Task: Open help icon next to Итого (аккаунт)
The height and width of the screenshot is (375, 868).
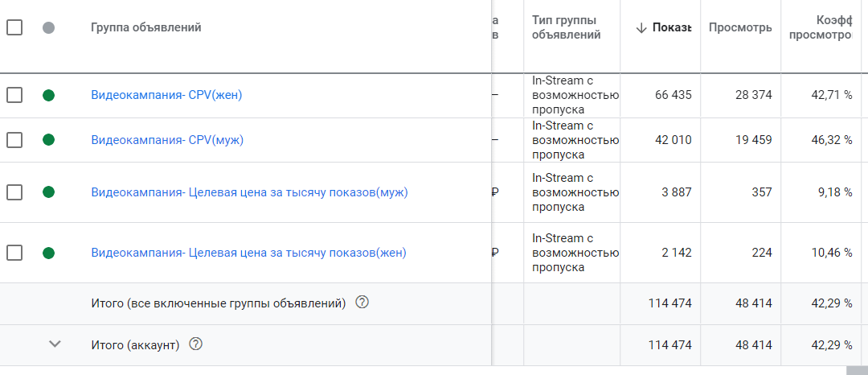Action: [195, 344]
